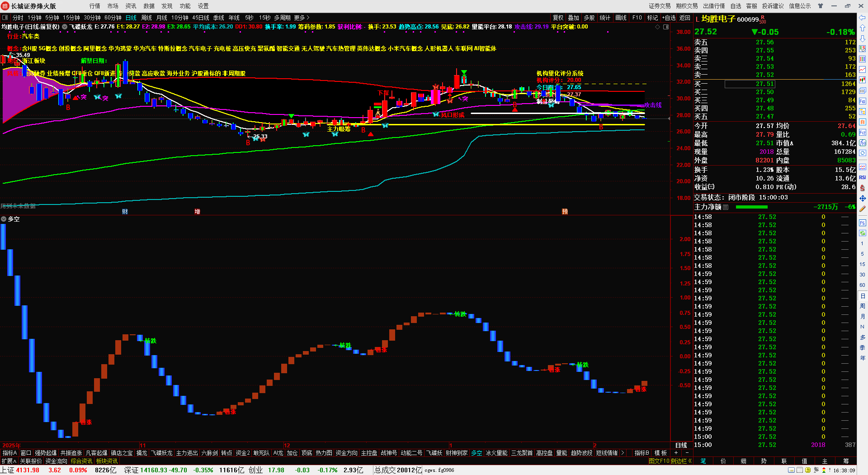868x475 pixels.
Task: Click the back arrow icon in right sidebar
Action: (863, 18)
